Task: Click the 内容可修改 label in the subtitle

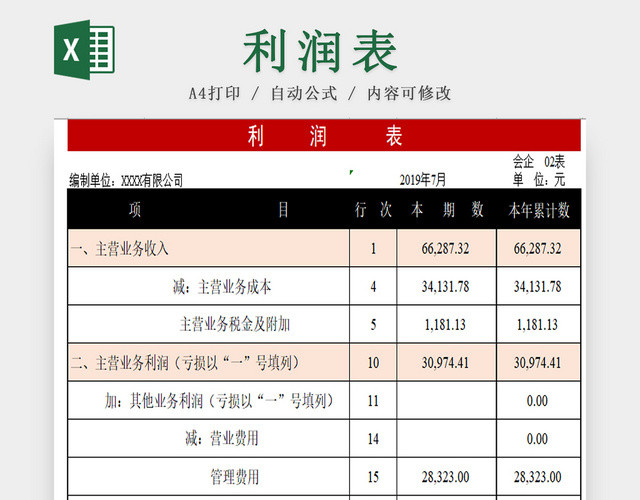Action: [x=409, y=93]
